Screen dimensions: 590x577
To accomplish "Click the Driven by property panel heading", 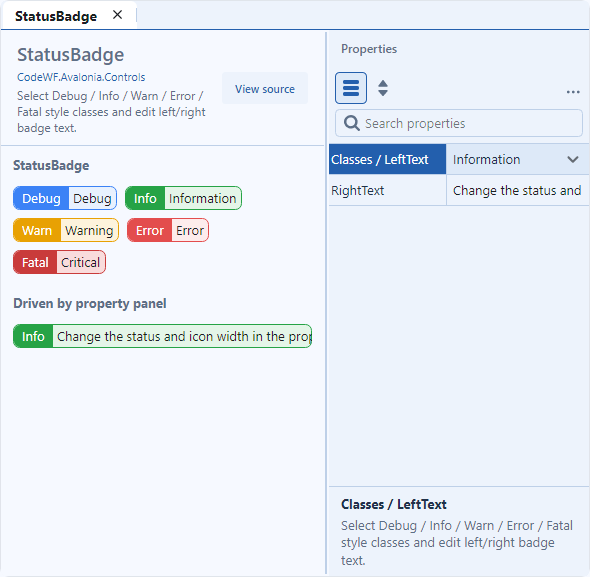I will pyautogui.click(x=90, y=303).
